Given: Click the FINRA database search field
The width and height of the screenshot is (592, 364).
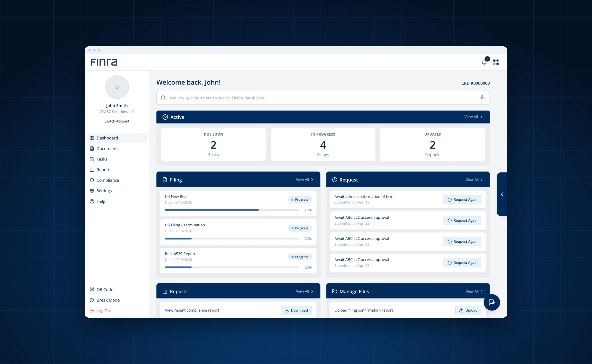Looking at the screenshot, I should 323,98.
